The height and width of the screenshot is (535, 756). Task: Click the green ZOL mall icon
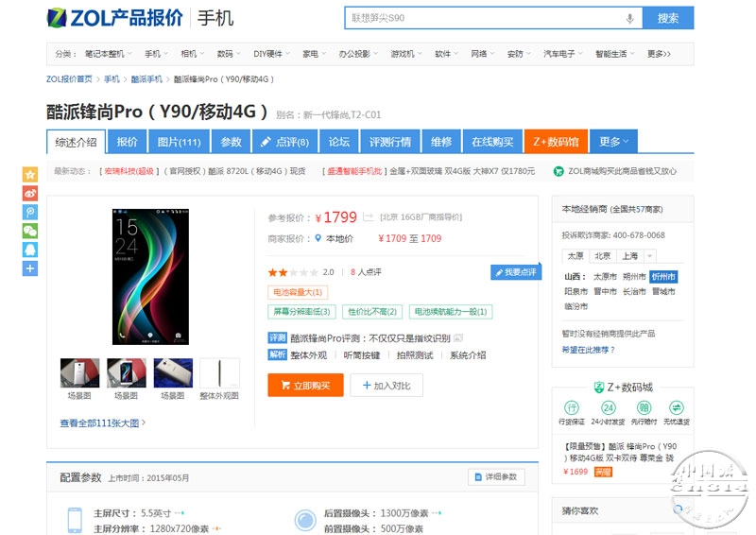pyautogui.click(x=558, y=171)
